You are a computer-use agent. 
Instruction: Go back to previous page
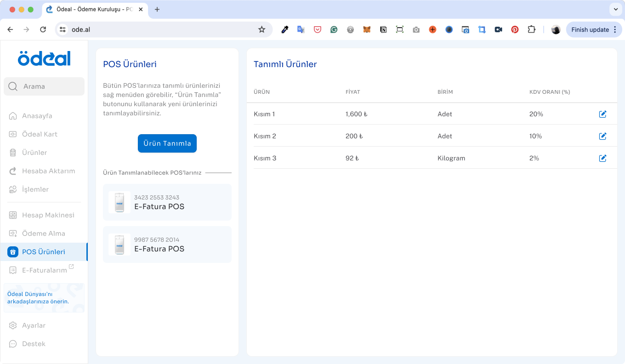point(10,29)
